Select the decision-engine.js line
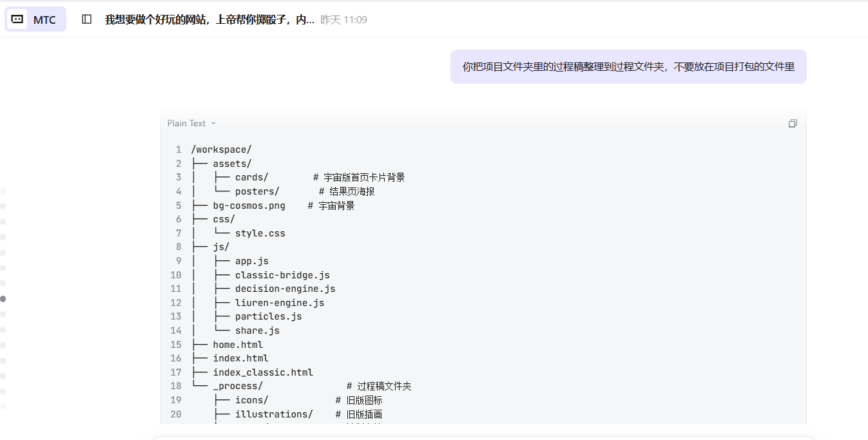The height and width of the screenshot is (440, 868). pyautogui.click(x=285, y=289)
